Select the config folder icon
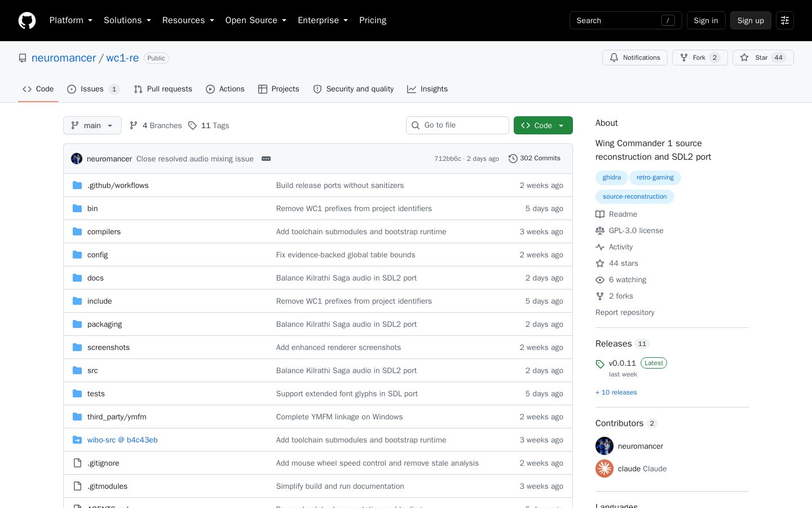The height and width of the screenshot is (508, 812). pos(77,255)
